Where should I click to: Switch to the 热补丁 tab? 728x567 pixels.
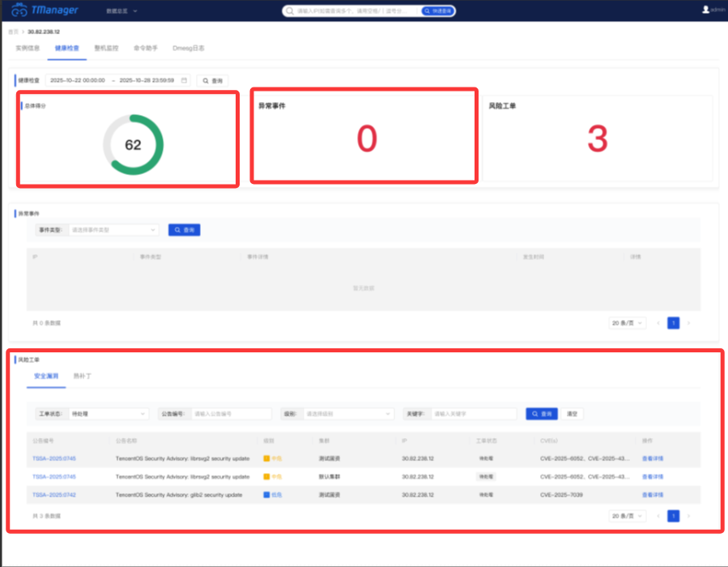pyautogui.click(x=83, y=377)
